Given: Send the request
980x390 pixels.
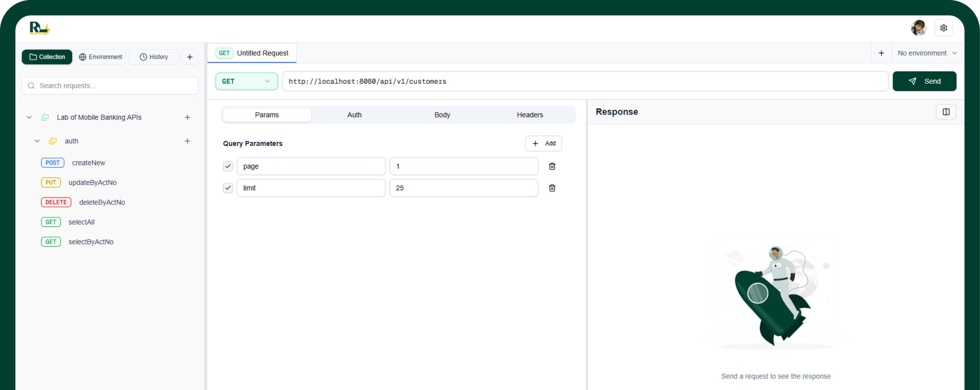Looking at the screenshot, I should point(925,81).
